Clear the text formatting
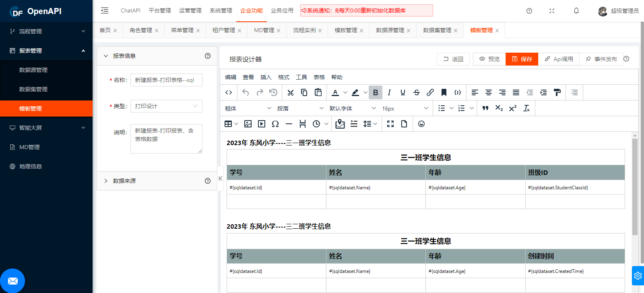The height and width of the screenshot is (293, 644). 526,108
